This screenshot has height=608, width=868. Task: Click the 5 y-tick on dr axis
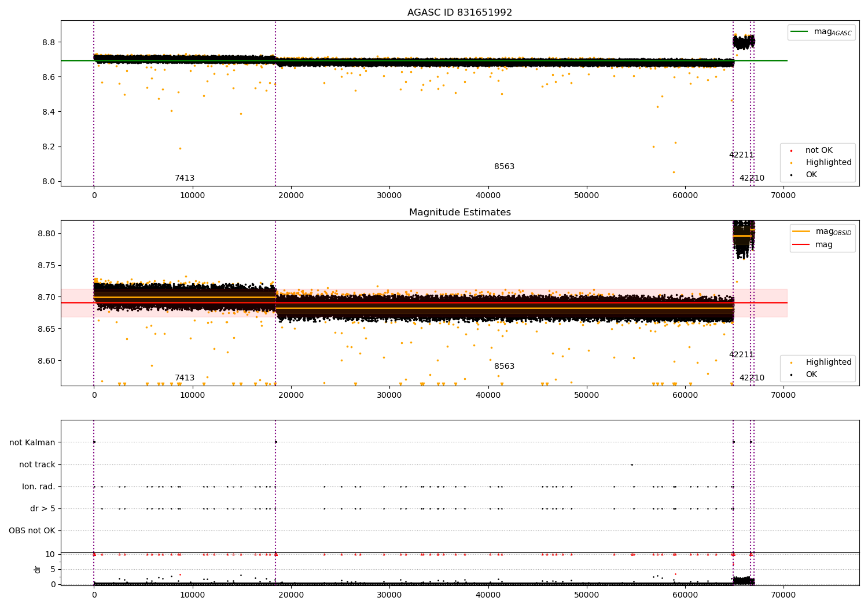[x=53, y=569]
